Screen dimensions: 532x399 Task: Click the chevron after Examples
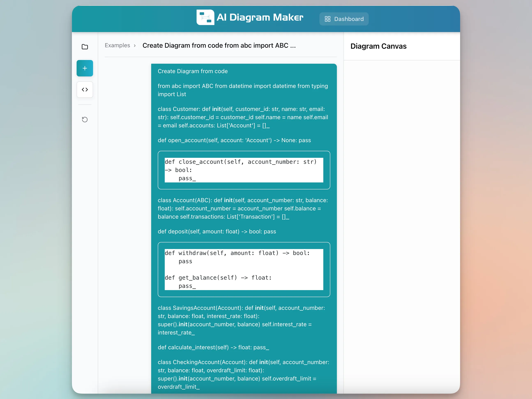tap(135, 45)
